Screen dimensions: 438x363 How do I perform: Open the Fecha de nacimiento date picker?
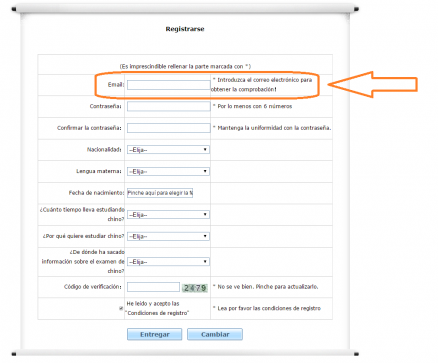pos(160,193)
